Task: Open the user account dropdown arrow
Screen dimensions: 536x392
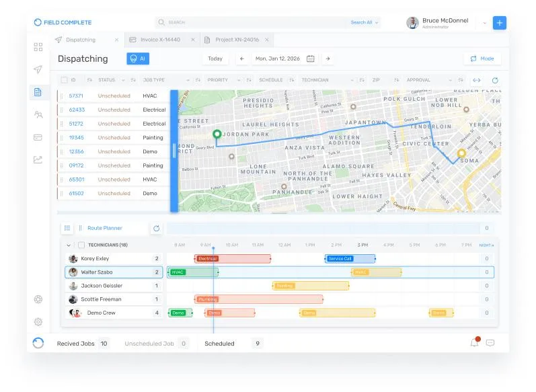Action: tap(484, 24)
